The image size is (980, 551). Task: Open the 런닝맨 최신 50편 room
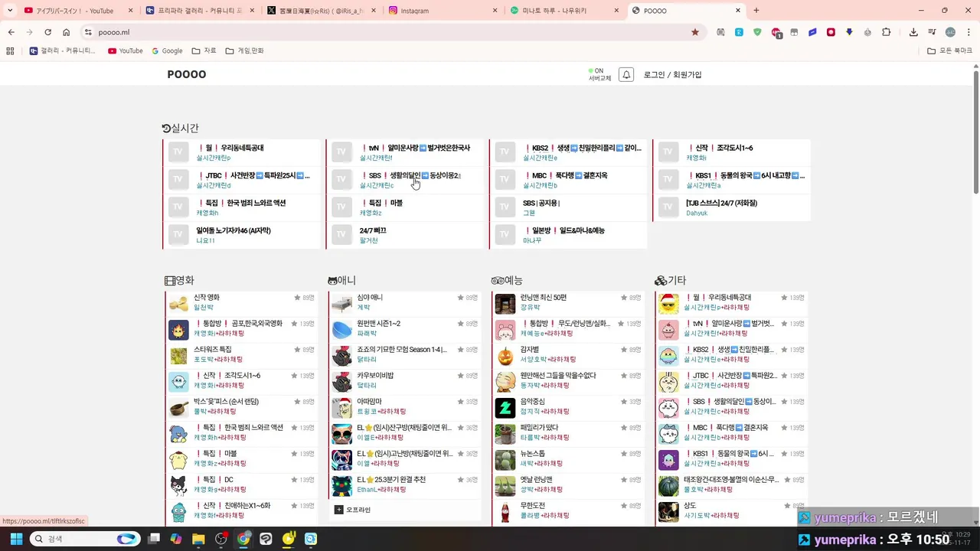pos(569,302)
